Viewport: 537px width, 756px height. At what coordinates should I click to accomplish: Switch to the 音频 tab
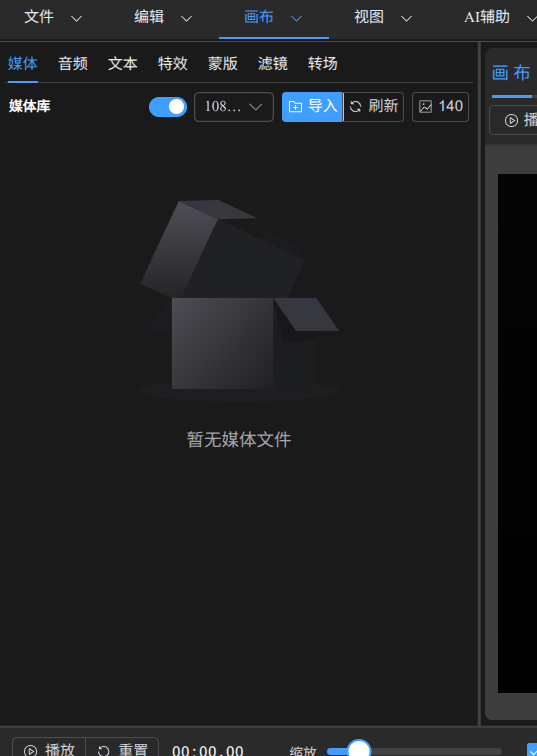click(x=73, y=64)
